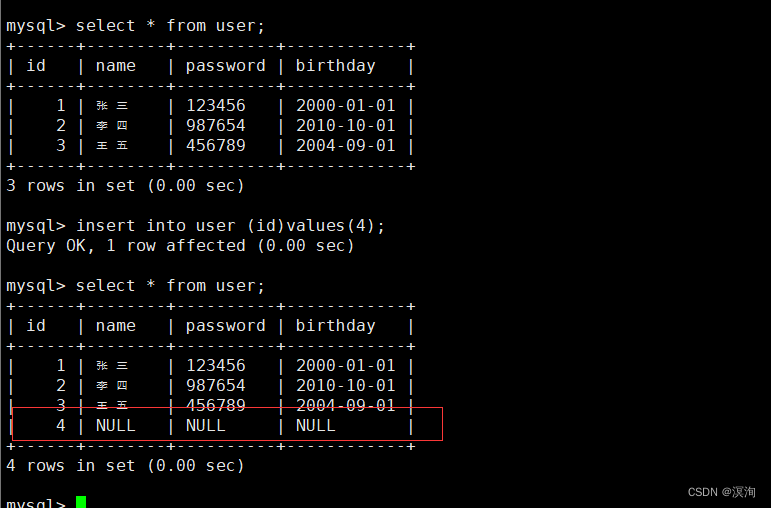Click birthday 2010-10-01 in first table

pyautogui.click(x=346, y=125)
